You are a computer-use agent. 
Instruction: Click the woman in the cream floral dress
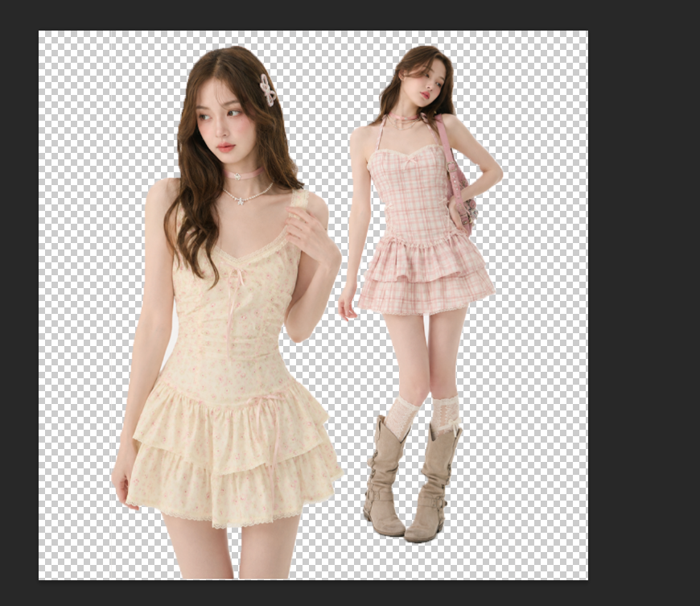pos(228,312)
